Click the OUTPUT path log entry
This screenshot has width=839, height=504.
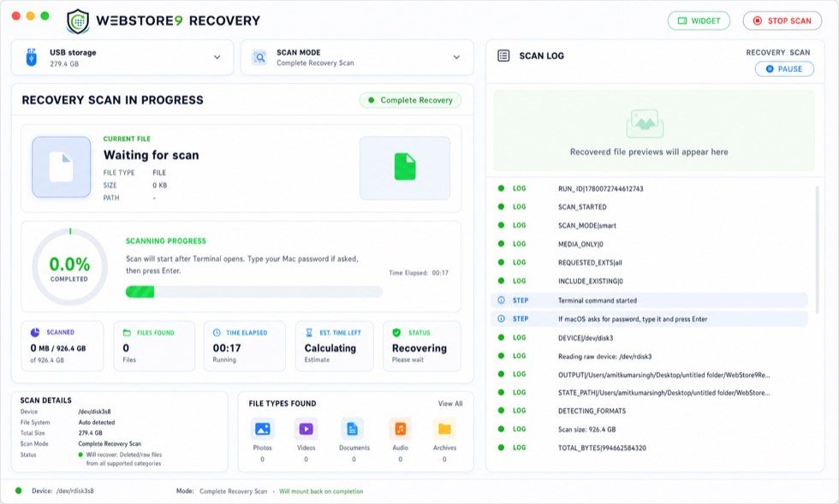664,375
